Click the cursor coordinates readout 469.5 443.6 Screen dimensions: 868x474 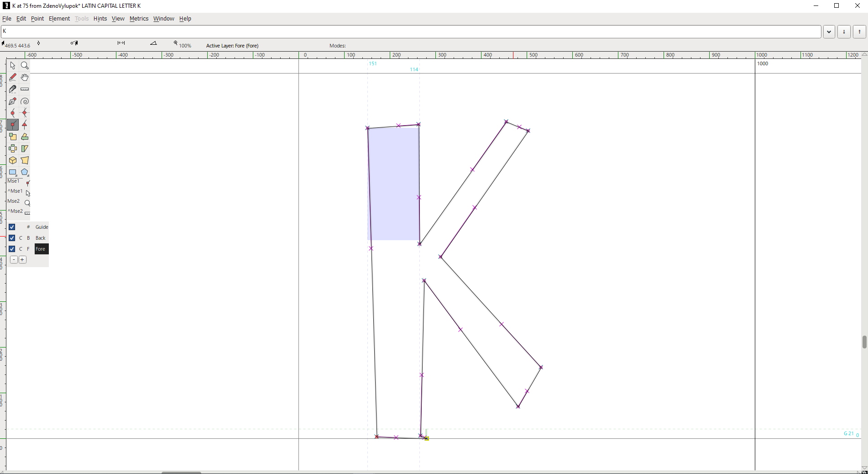click(16, 45)
